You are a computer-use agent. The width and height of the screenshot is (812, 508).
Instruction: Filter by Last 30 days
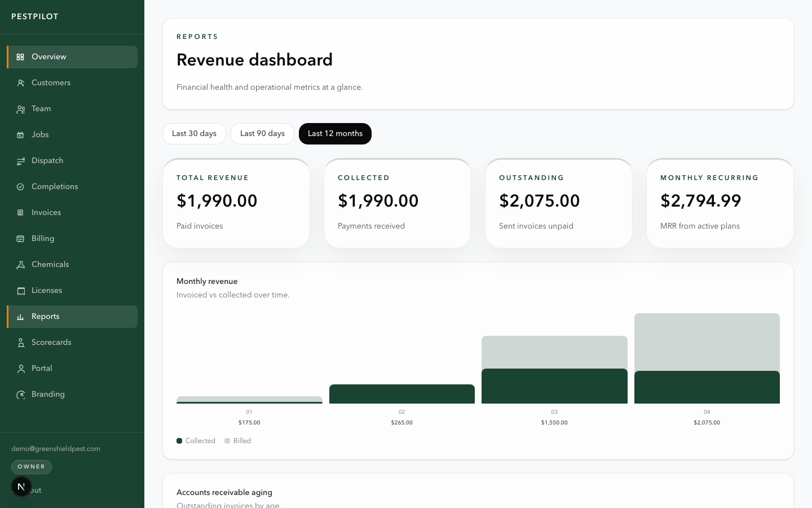pyautogui.click(x=194, y=134)
